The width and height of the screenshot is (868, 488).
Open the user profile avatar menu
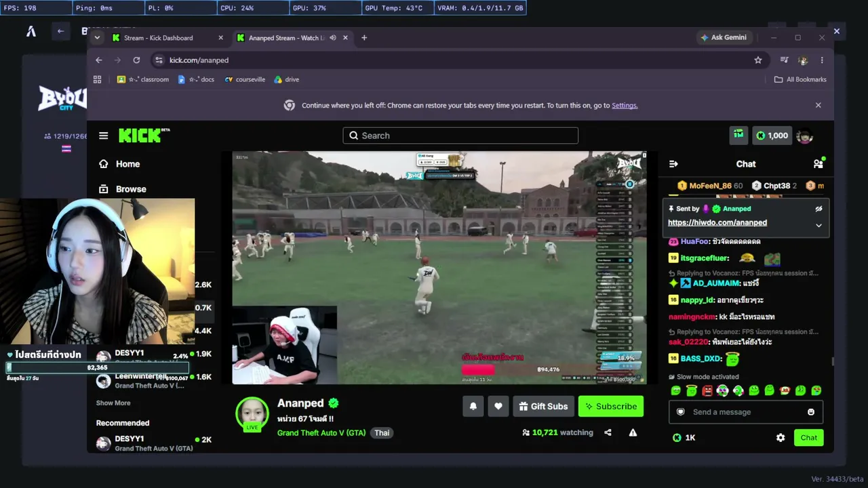(804, 136)
